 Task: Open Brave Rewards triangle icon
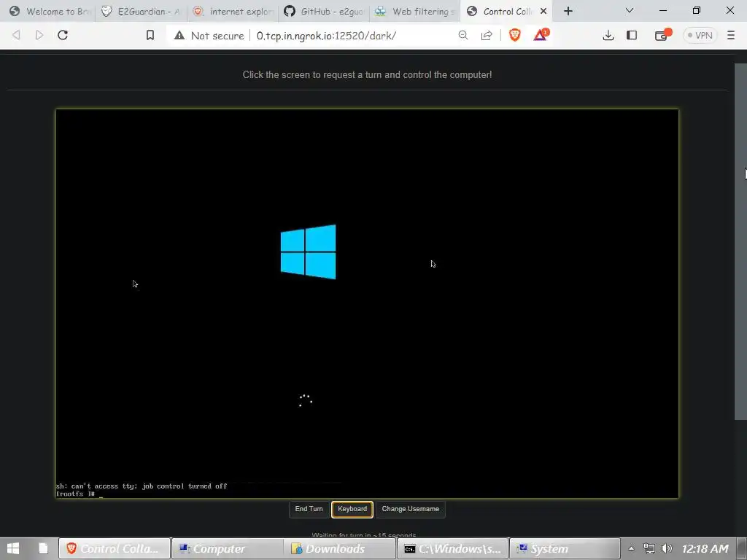[x=541, y=35]
